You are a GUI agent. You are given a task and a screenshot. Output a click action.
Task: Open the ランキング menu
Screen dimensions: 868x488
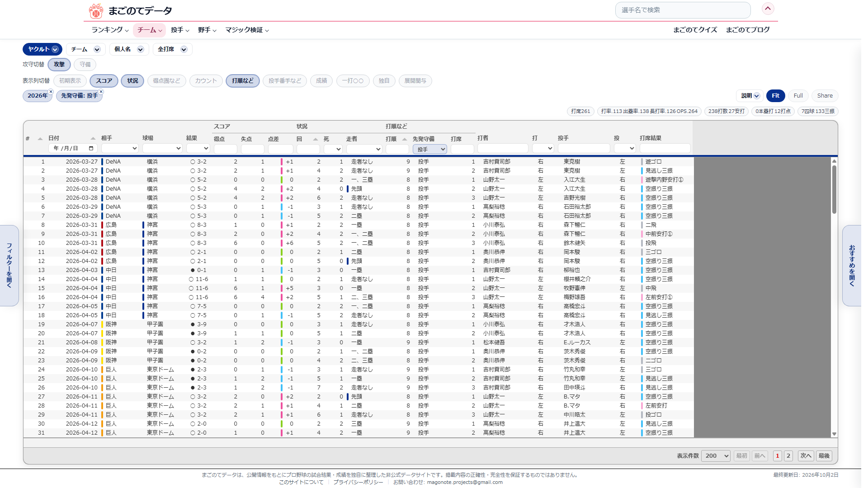pos(110,30)
